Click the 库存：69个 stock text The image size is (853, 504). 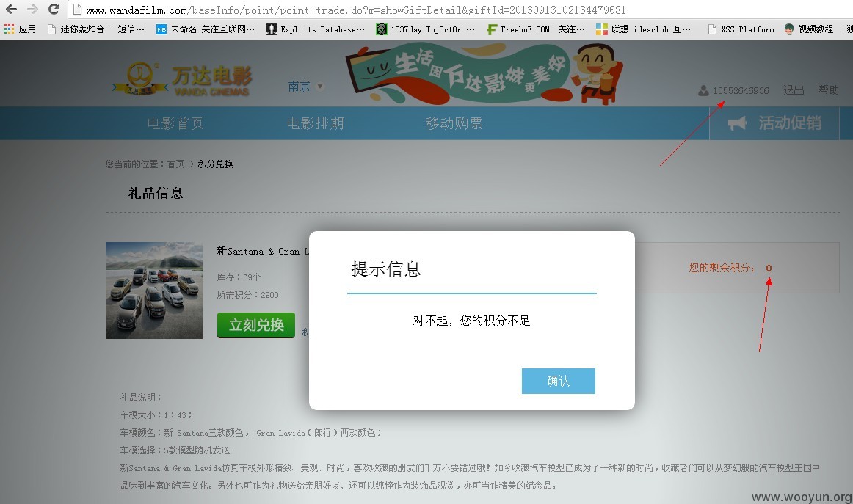click(239, 277)
